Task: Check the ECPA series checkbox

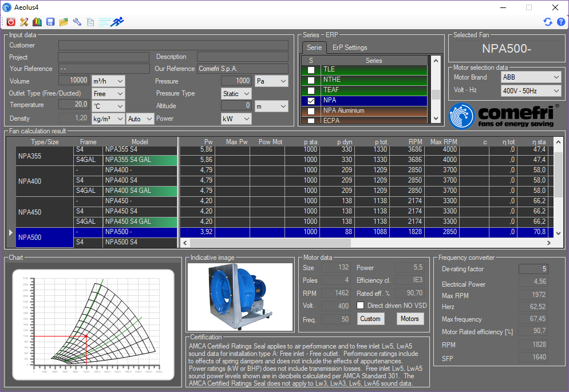Action: pos(311,120)
